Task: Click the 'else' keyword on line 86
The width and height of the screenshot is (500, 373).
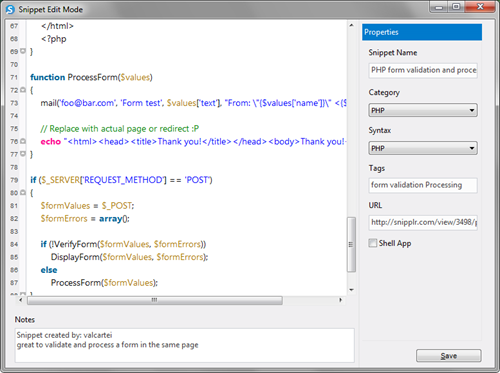Action: click(49, 270)
